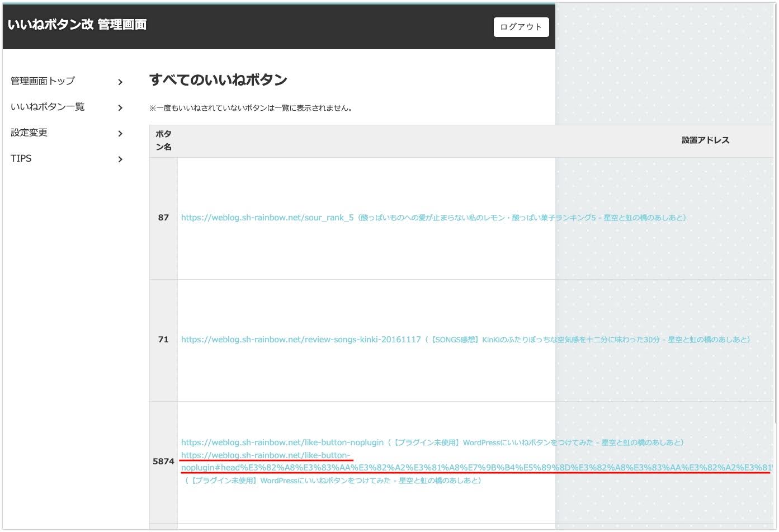This screenshot has height=532, width=779.
Task: Click the ボタン名 column header
Action: 163,140
